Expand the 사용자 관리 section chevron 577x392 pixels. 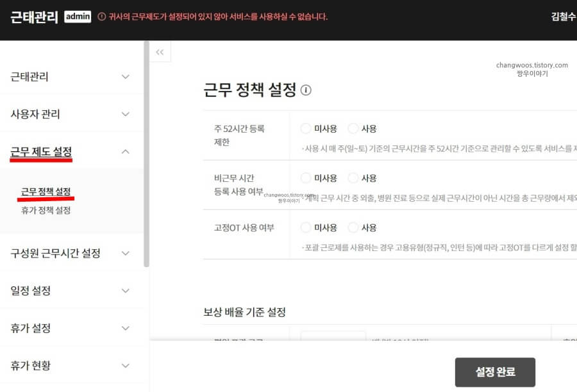[126, 114]
